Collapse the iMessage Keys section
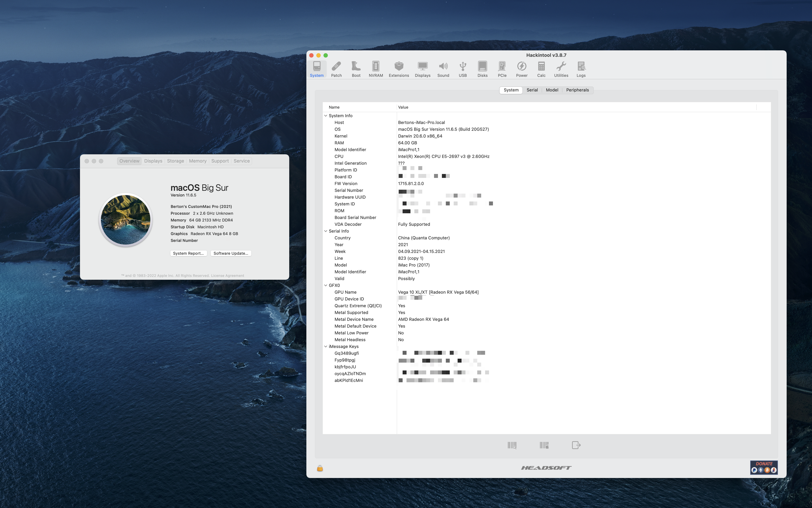 click(326, 346)
